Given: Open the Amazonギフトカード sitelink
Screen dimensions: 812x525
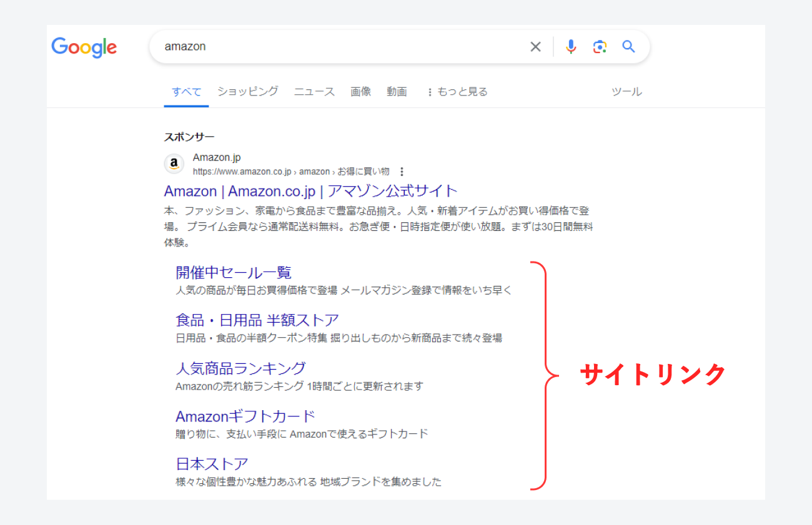Looking at the screenshot, I should point(245,416).
